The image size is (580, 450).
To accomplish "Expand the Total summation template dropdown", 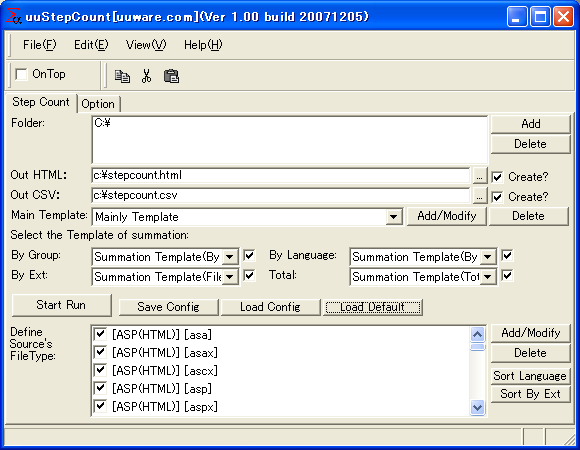I will pyautogui.click(x=488, y=277).
